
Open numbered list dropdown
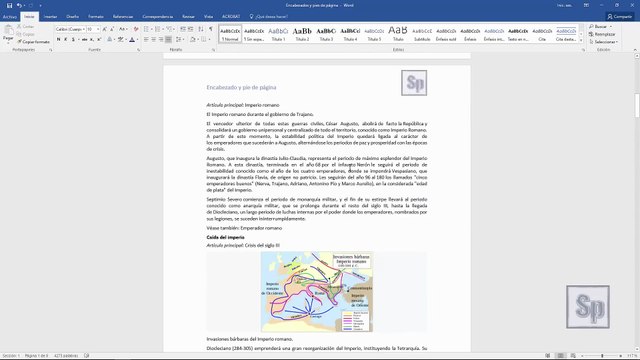point(163,29)
